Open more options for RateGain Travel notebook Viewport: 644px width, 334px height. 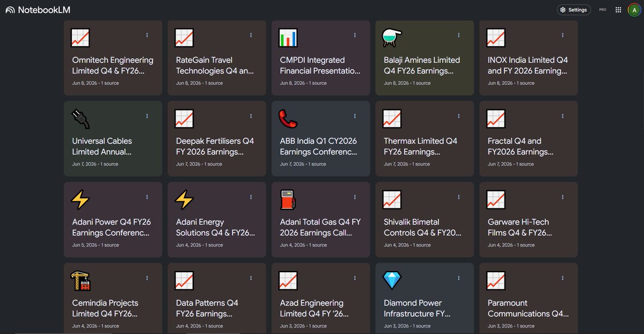tap(251, 35)
